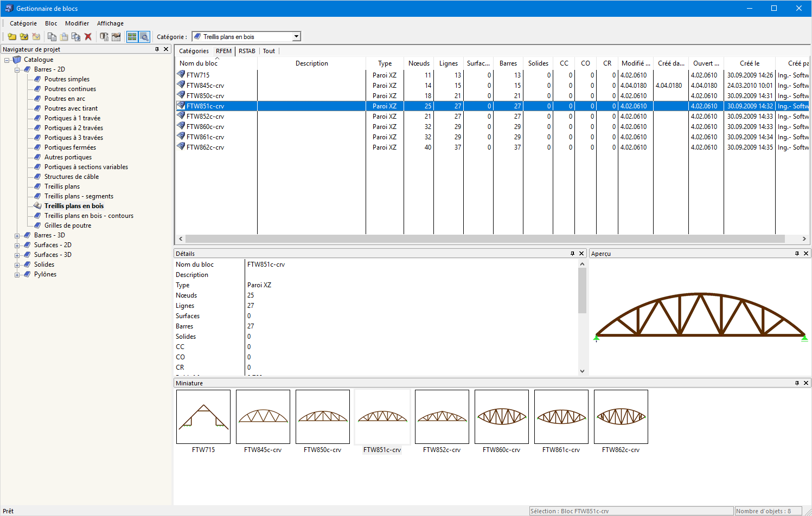Expand the Barres - 3D tree node
Screen dimensions: 812x516
pyautogui.click(x=17, y=236)
